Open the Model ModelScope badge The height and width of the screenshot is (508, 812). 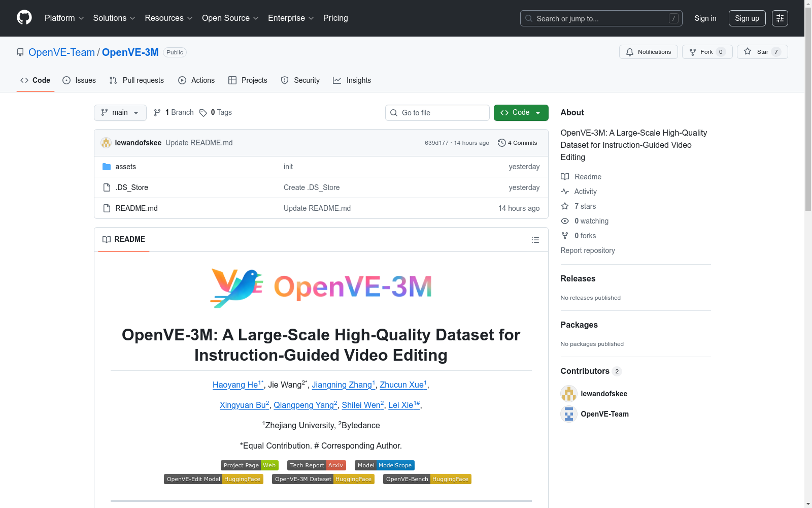point(385,465)
